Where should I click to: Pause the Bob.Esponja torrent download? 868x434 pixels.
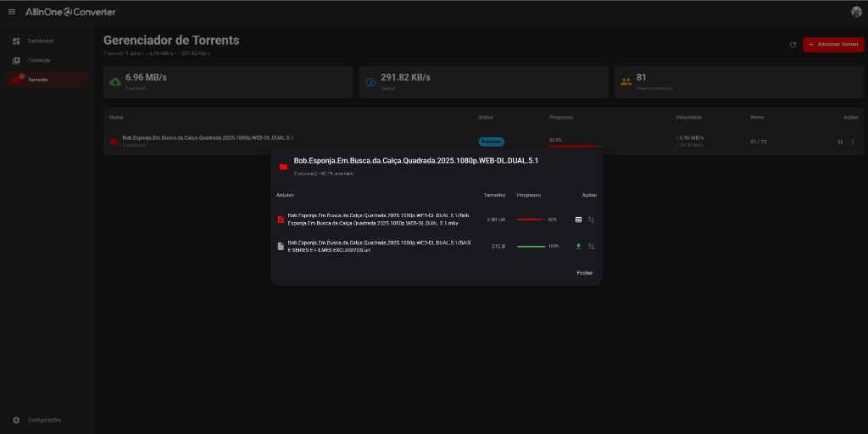(x=840, y=142)
